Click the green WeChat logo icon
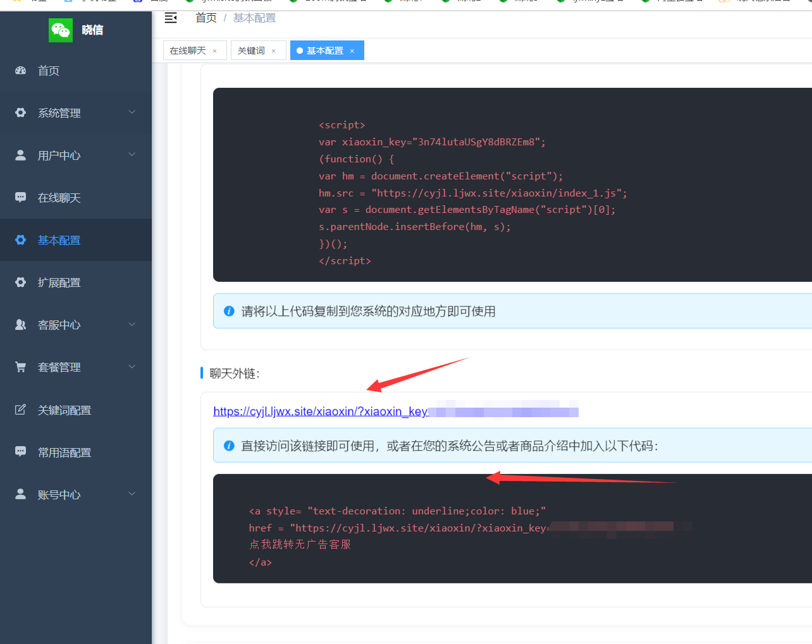The height and width of the screenshot is (644, 812). (x=61, y=30)
